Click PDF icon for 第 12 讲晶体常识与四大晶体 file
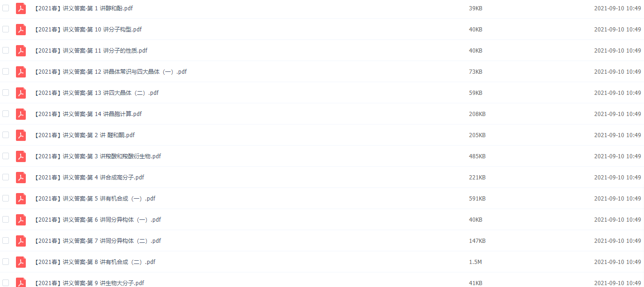The width and height of the screenshot is (644, 287). click(21, 72)
